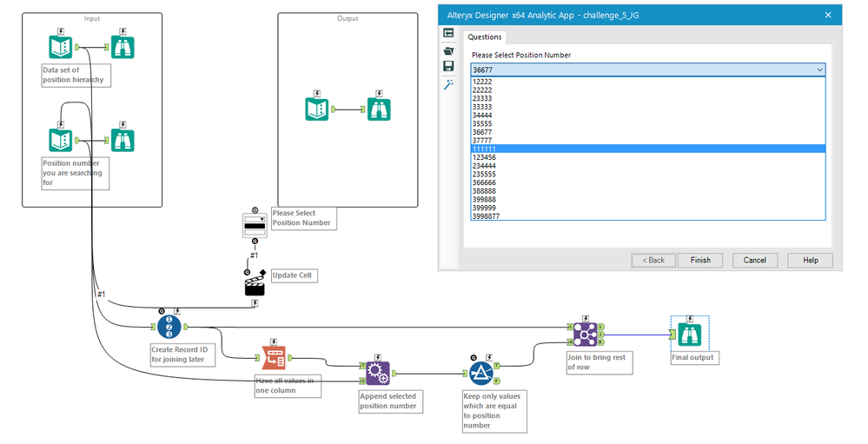Click the open folder icon in app dialog sidebar

click(448, 51)
